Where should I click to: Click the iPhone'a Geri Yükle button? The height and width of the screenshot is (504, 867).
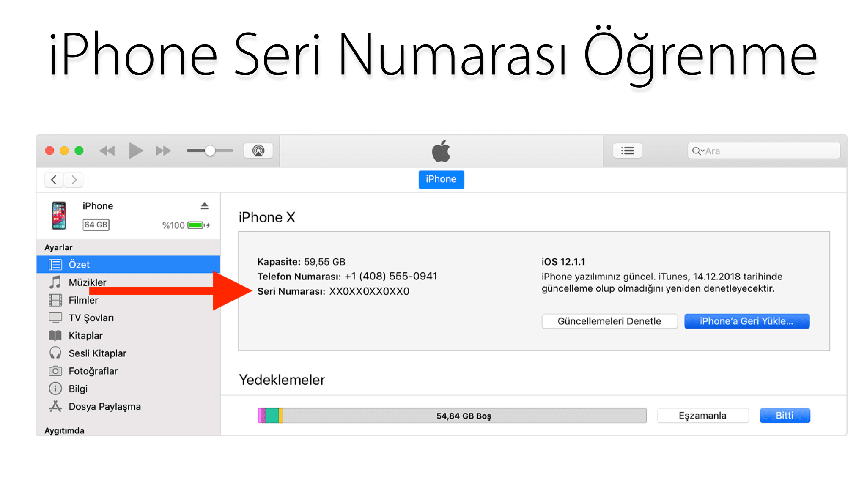(x=747, y=321)
